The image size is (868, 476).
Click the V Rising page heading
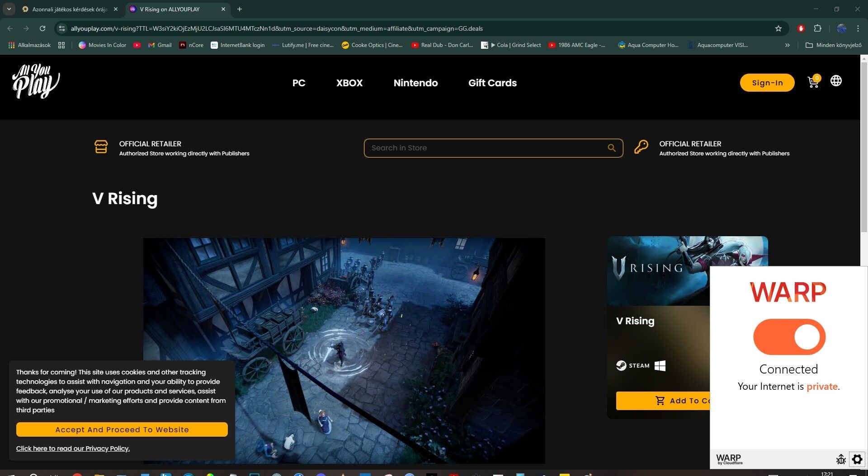click(125, 198)
